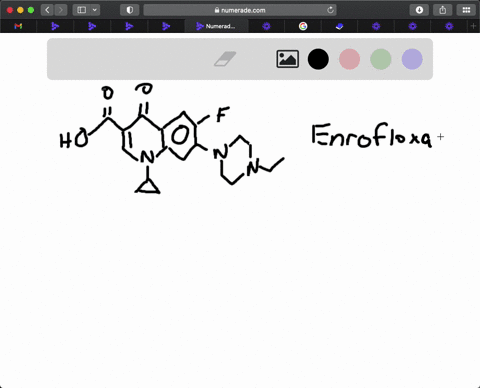Switch to the tab right after Google

pyautogui.click(x=339, y=26)
